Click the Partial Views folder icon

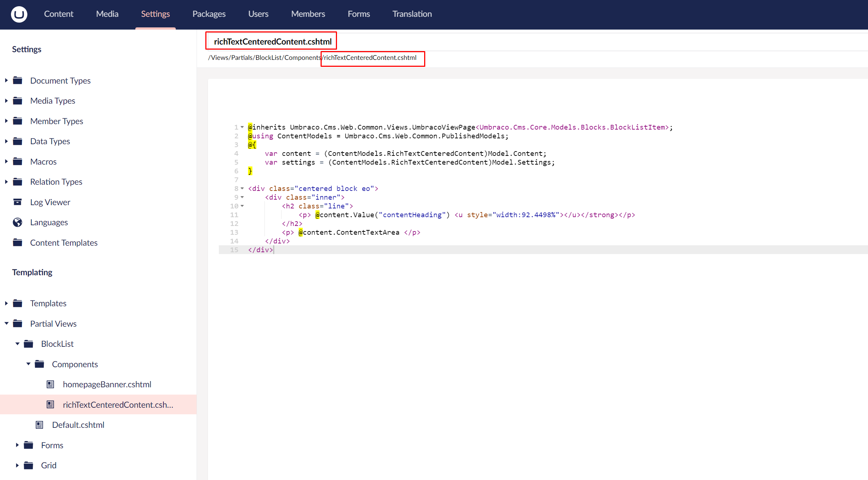(18, 323)
